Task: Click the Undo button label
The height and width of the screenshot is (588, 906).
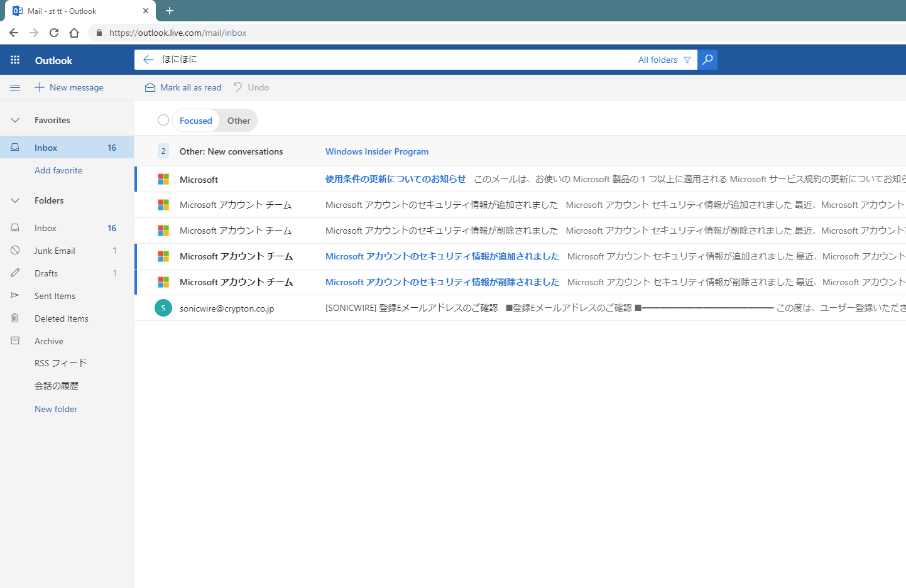Action: (x=258, y=87)
